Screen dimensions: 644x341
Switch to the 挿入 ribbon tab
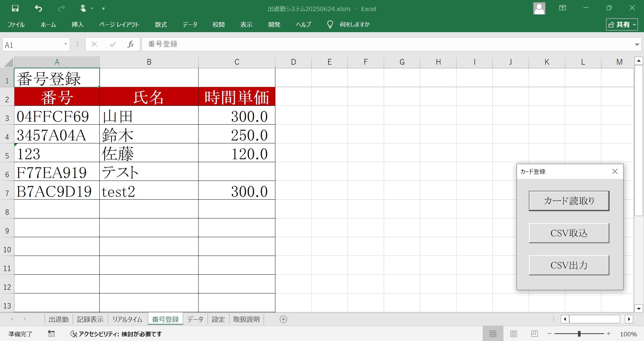[x=77, y=24]
